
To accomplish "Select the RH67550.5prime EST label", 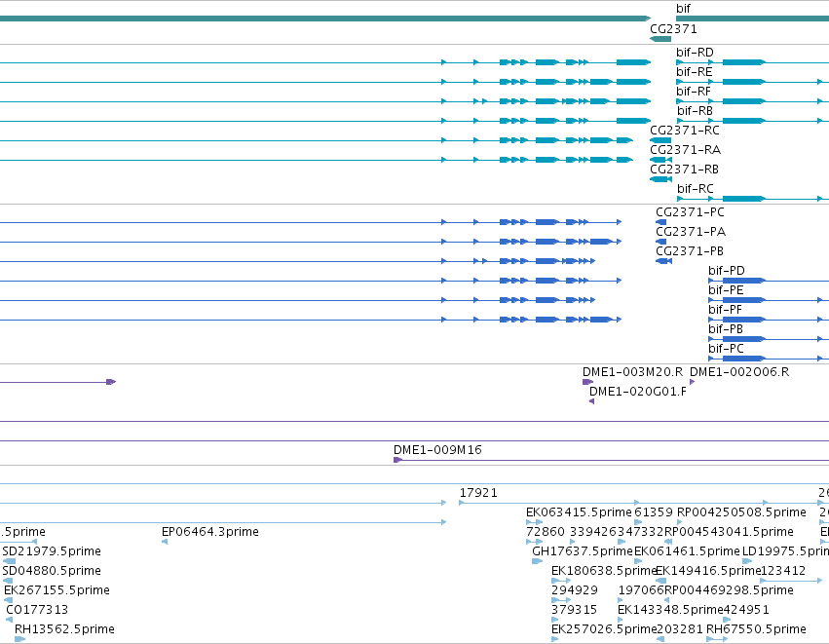I will pyautogui.click(x=756, y=629).
